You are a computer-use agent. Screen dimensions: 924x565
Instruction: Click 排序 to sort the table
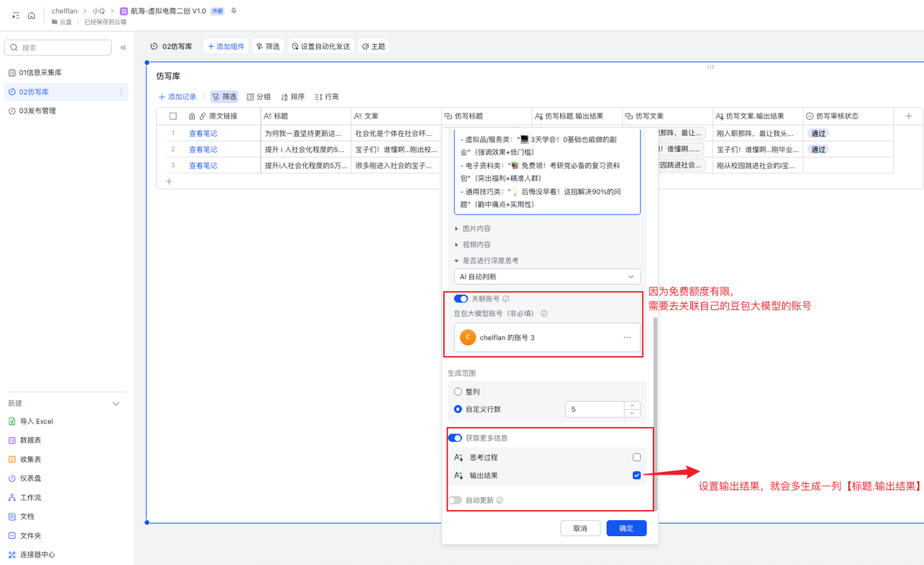[x=292, y=97]
